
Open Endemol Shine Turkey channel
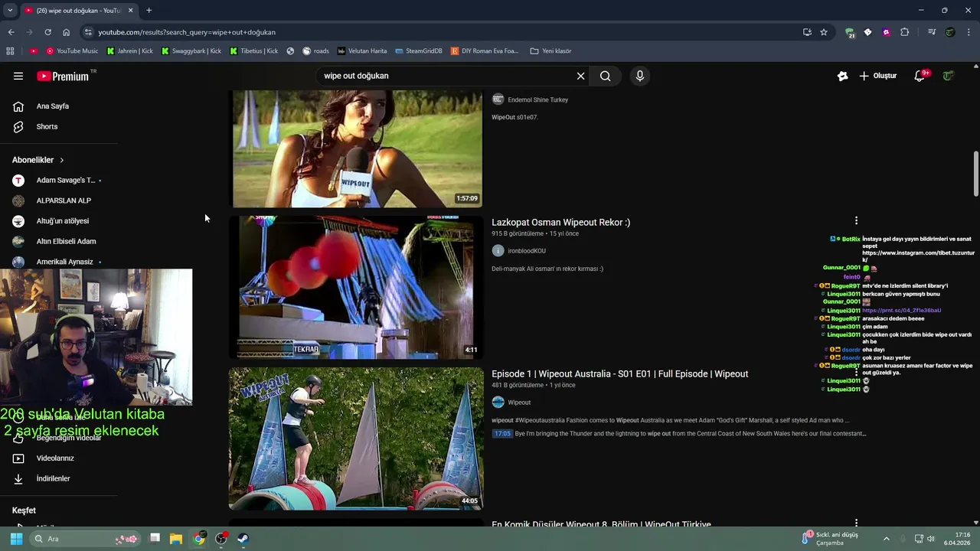pos(537,99)
